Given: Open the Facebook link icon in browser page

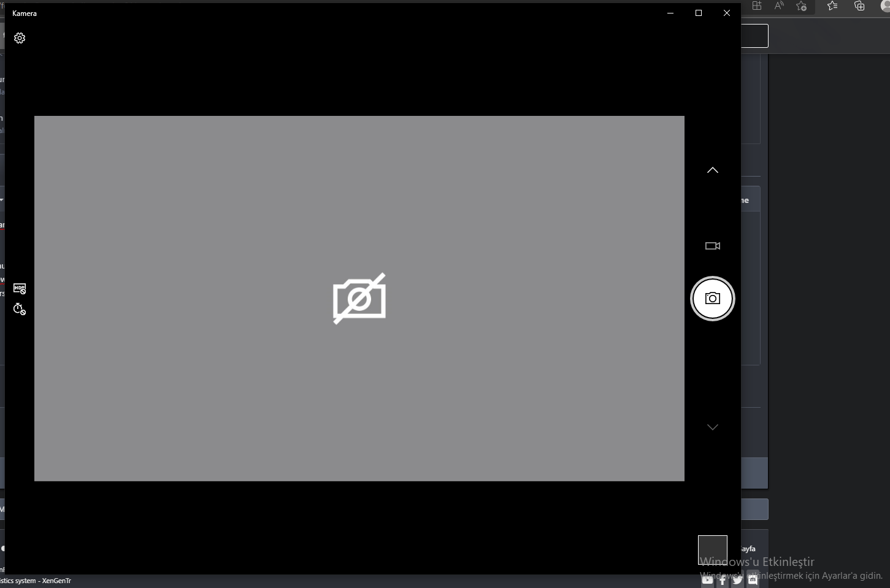Looking at the screenshot, I should (x=723, y=580).
